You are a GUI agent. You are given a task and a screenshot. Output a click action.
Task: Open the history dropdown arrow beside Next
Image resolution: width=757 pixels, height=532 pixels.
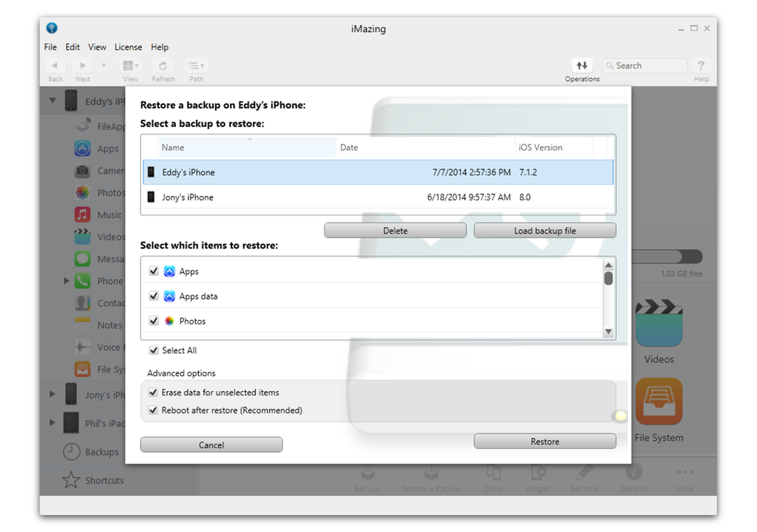coord(104,65)
